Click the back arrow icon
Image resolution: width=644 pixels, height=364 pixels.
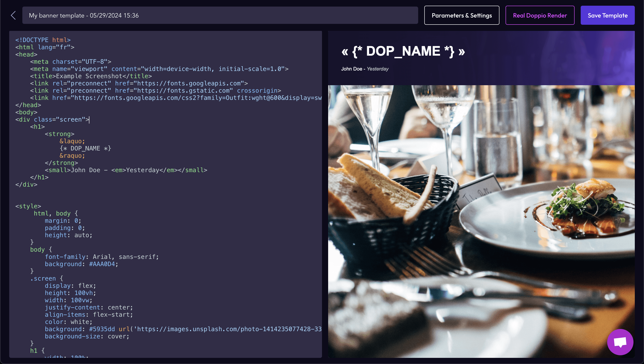point(14,15)
